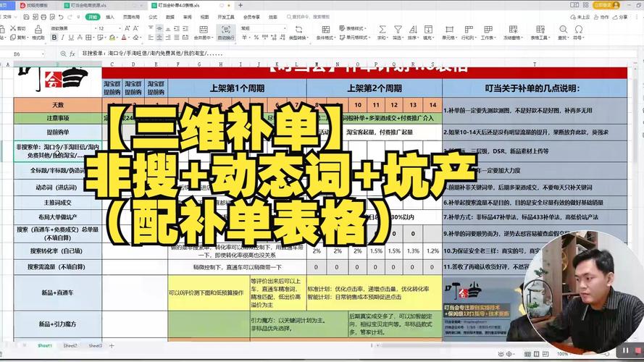Click the Merge and Center button
Viewport: 644px width, 362px height.
pyautogui.click(x=204, y=32)
